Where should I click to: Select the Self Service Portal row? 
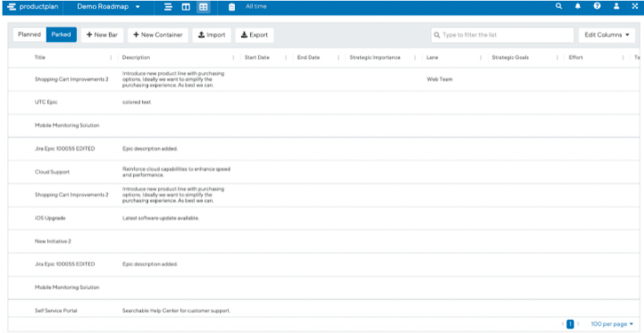pos(56,311)
